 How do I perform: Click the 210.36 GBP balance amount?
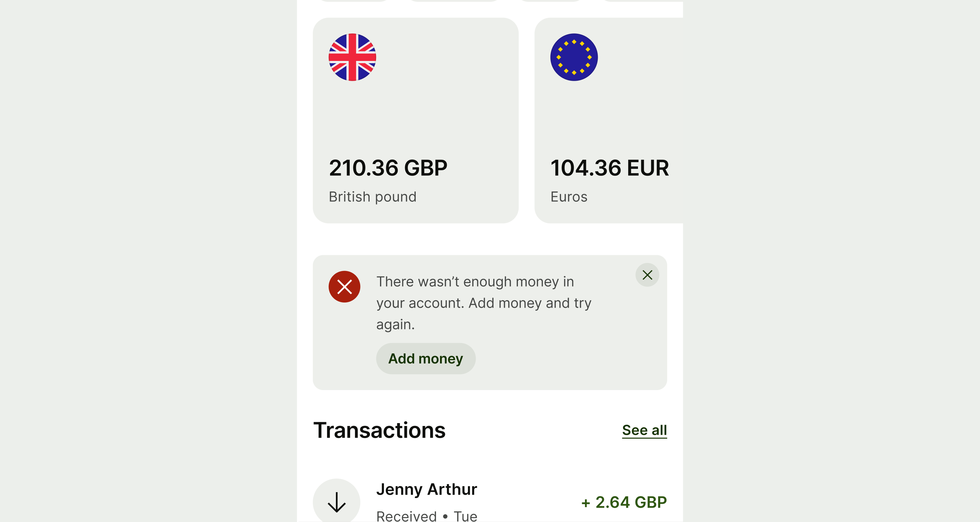tap(388, 168)
